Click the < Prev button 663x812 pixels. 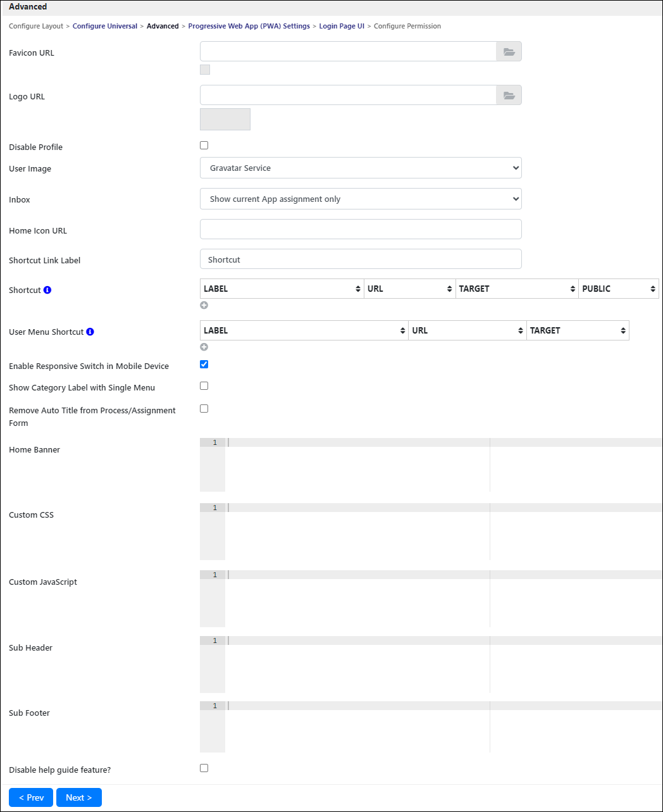(31, 797)
